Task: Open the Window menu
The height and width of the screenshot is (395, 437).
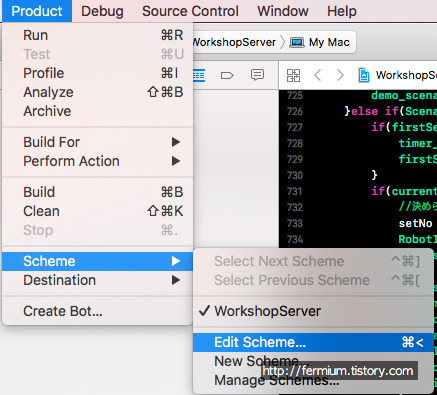Action: [283, 11]
